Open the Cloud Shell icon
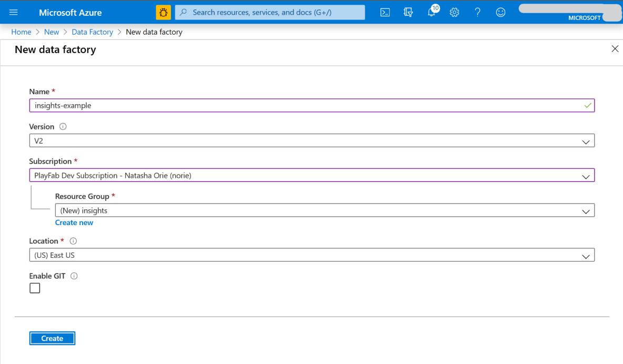This screenshot has width=623, height=364. point(385,12)
